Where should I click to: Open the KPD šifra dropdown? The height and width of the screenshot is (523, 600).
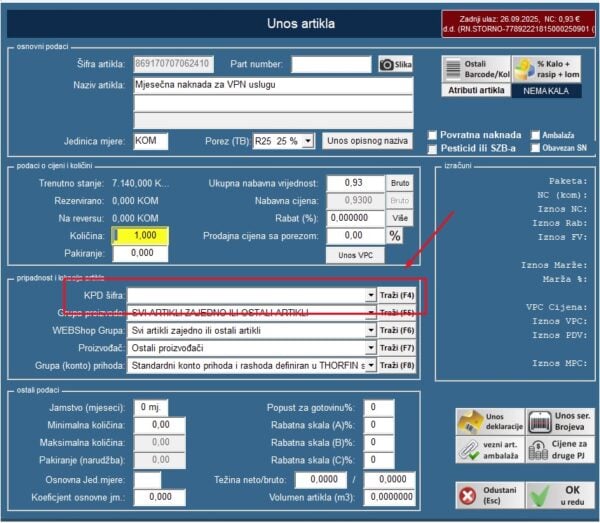click(370, 296)
